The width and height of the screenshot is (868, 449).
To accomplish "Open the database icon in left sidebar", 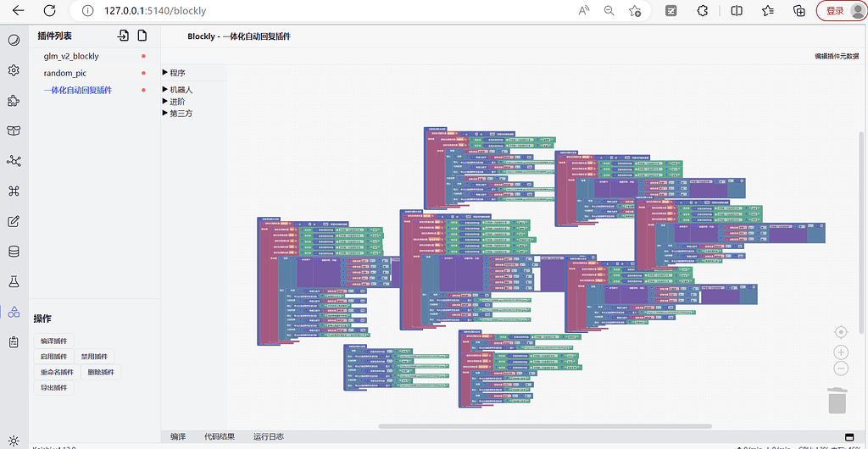I will pyautogui.click(x=14, y=252).
